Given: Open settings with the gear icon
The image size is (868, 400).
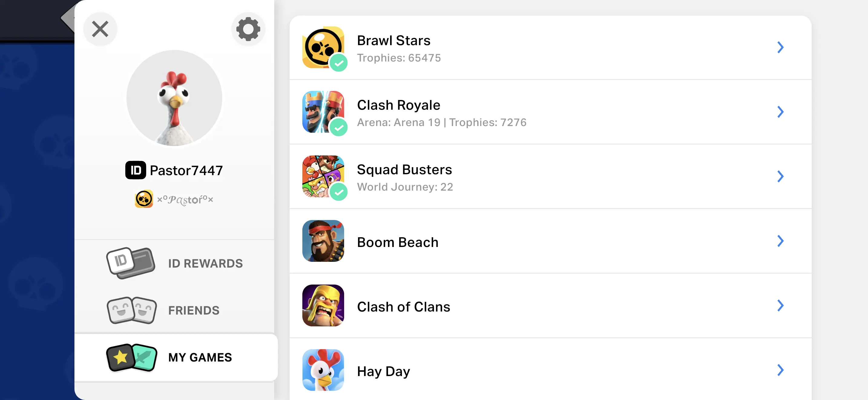Looking at the screenshot, I should (x=248, y=29).
